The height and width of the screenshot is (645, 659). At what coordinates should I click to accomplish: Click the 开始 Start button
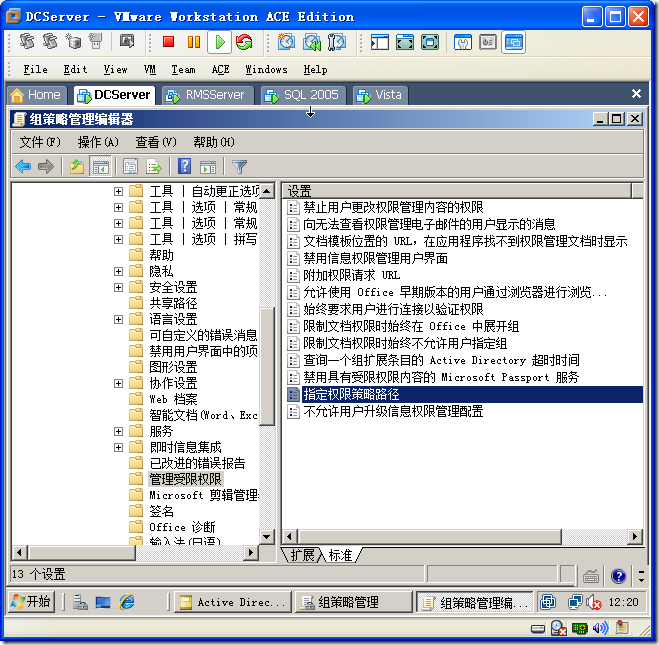click(x=32, y=602)
